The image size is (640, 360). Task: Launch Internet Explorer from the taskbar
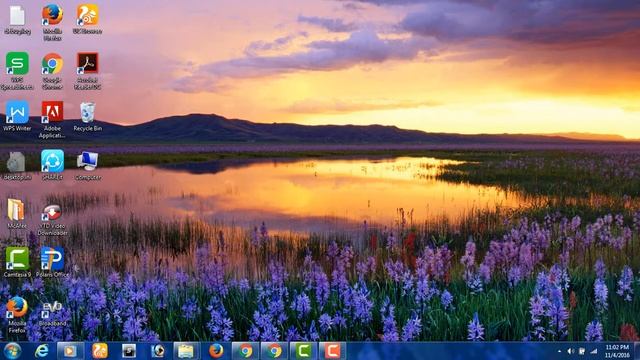pyautogui.click(x=41, y=351)
